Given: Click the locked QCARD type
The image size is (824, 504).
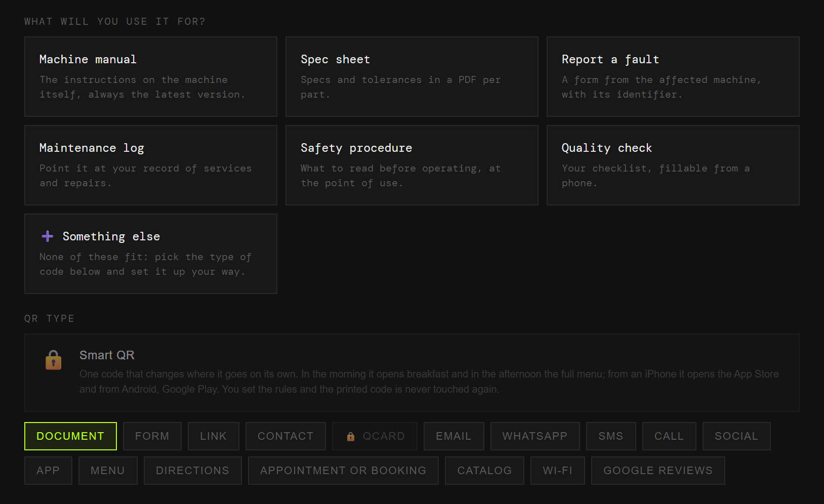Looking at the screenshot, I should (x=375, y=436).
